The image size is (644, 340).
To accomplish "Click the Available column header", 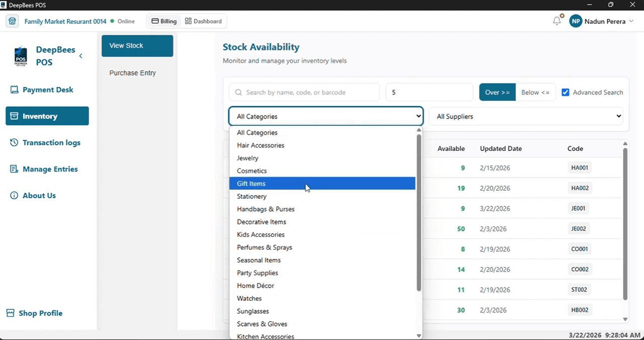I will point(451,149).
